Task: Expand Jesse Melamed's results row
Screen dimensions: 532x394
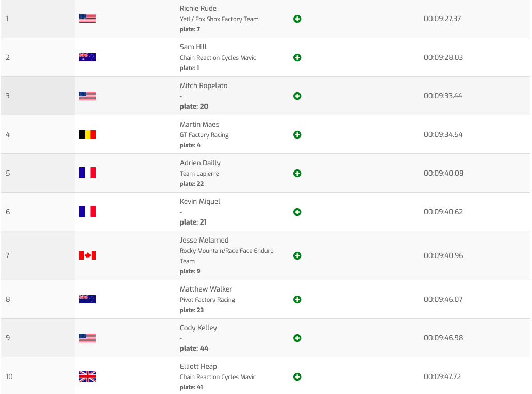Action: [x=297, y=256]
